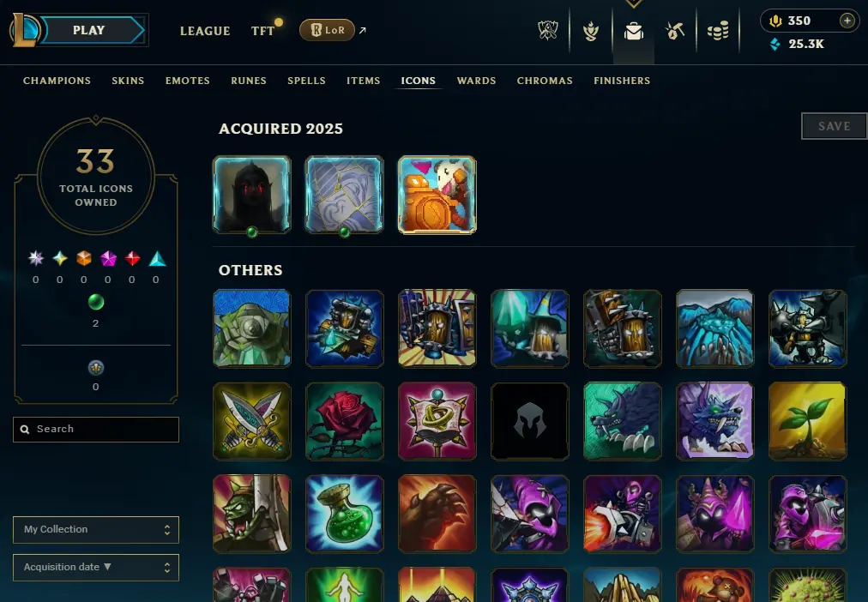Switch to the Wards tab

tap(476, 81)
